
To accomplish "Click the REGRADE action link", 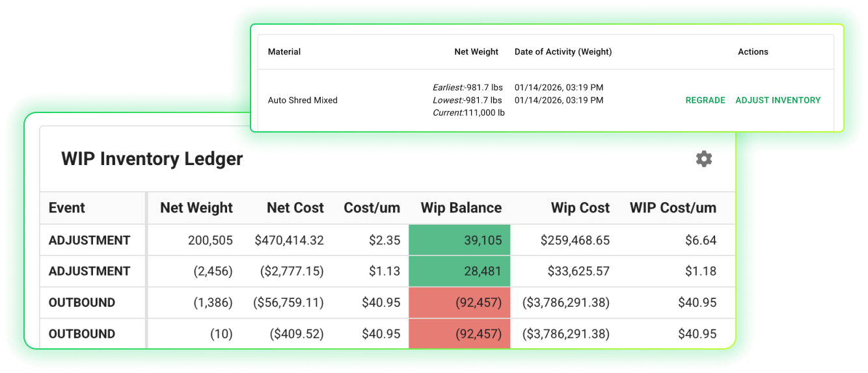I will [705, 101].
